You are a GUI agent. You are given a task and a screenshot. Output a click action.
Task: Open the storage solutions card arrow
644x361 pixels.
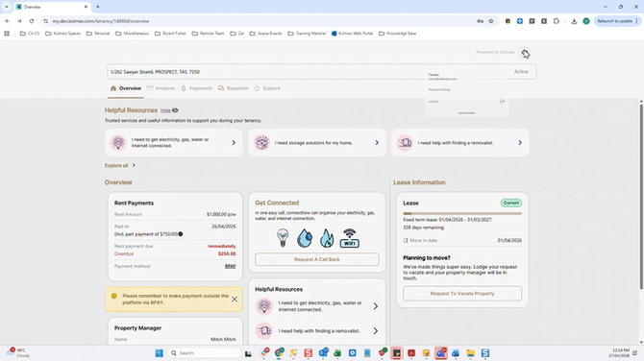pyautogui.click(x=377, y=143)
